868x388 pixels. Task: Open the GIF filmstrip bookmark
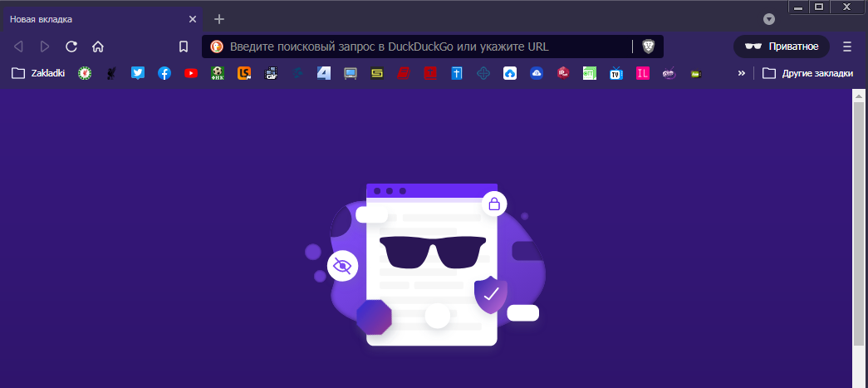(x=271, y=73)
